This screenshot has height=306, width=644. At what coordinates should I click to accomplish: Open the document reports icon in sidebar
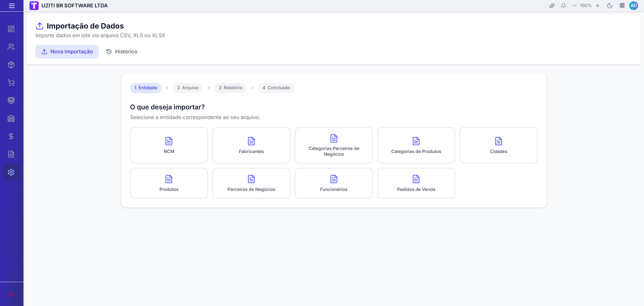(11, 154)
